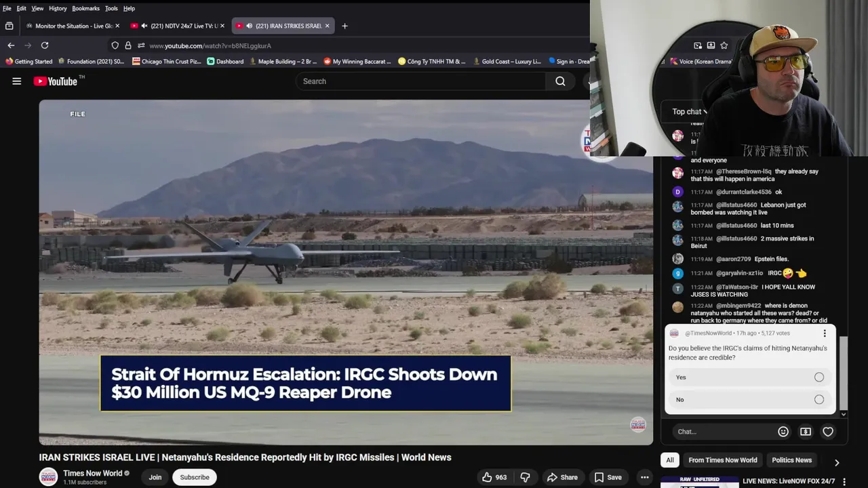Viewport: 868px width, 488px height.
Task: Select the From Times Now World chip
Action: (x=723, y=460)
